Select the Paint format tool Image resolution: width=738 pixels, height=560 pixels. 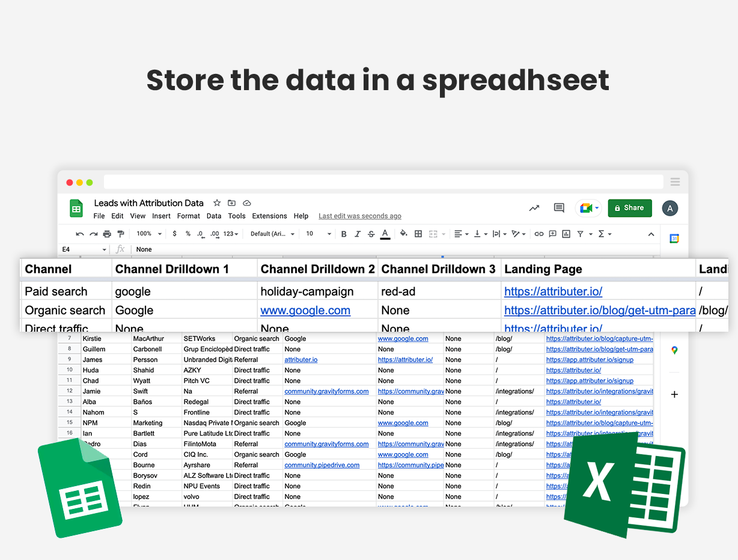(121, 234)
